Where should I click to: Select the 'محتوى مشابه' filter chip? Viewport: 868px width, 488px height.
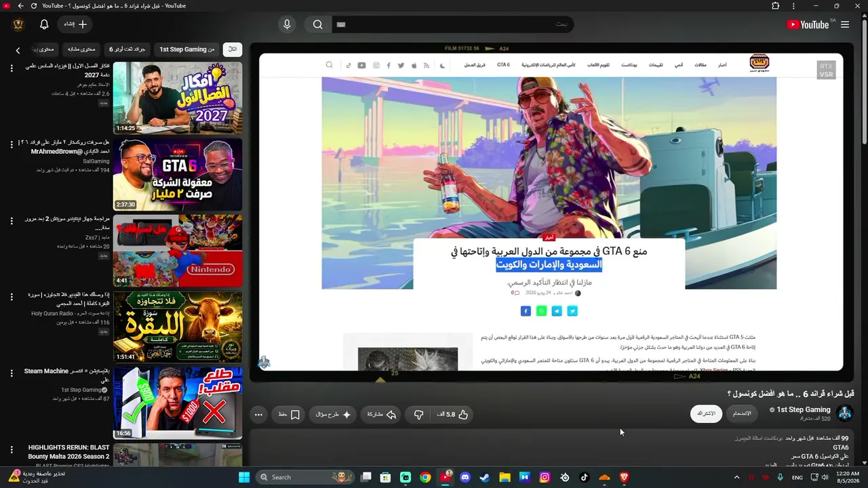[81, 49]
